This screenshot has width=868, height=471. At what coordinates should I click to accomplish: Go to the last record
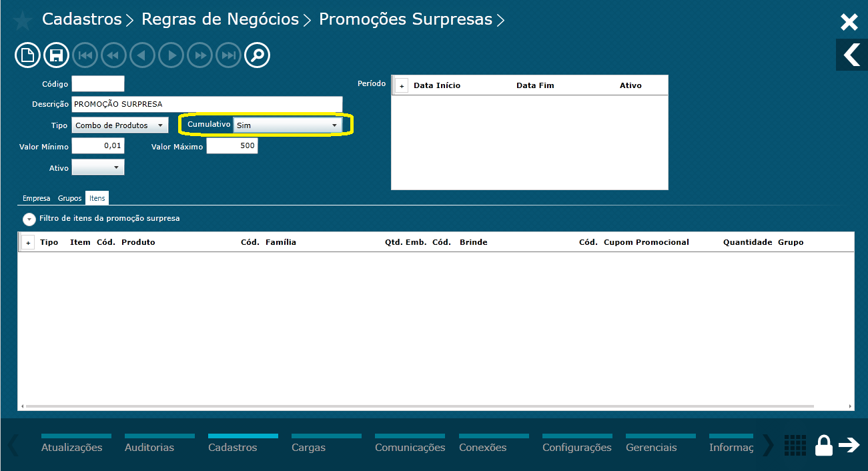229,55
